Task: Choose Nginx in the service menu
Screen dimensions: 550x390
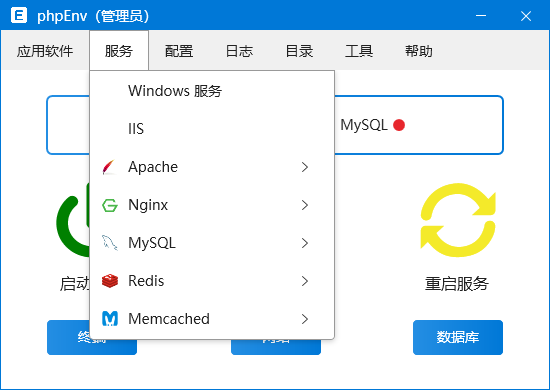Action: 212,205
